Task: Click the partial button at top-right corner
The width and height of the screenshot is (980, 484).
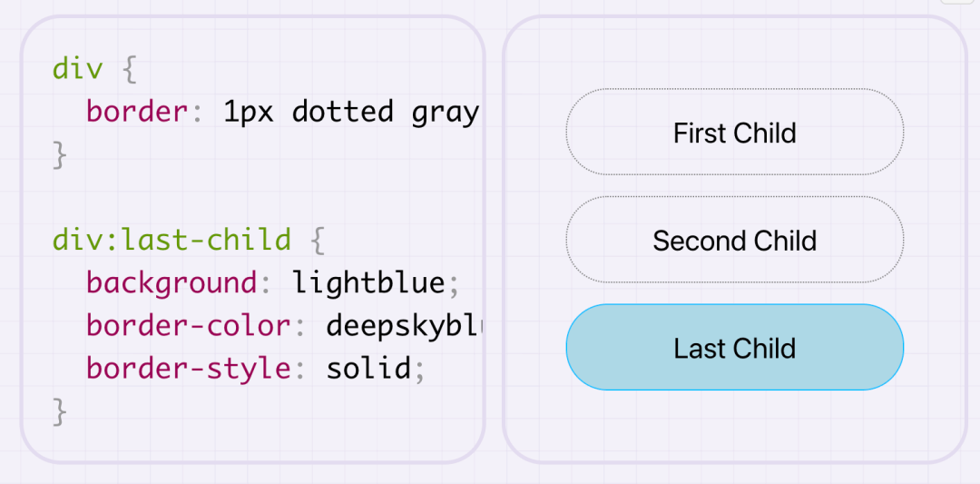Action: pyautogui.click(x=958, y=3)
